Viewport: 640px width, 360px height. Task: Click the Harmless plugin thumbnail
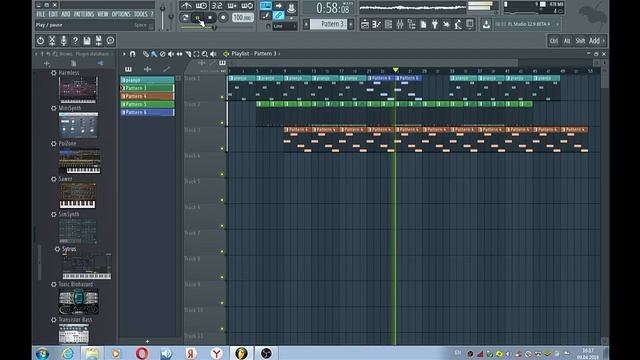[x=78, y=90]
